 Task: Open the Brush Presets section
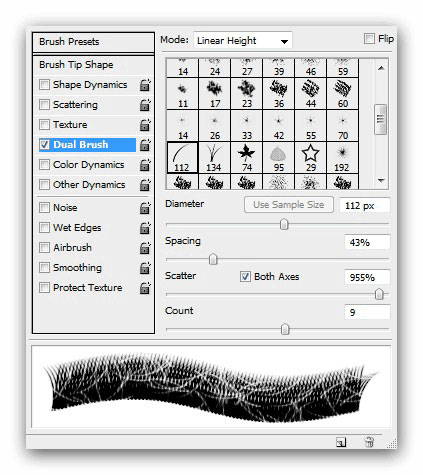(x=93, y=42)
